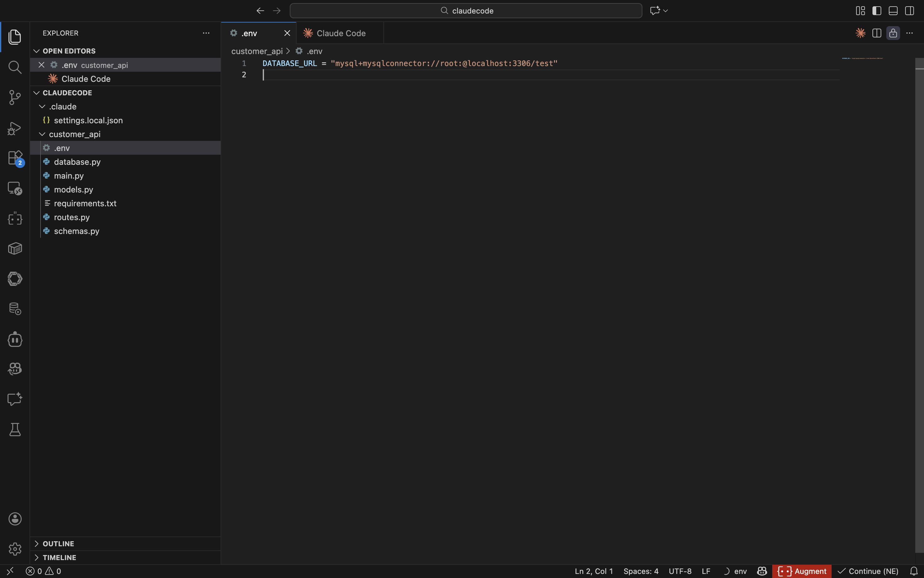
Task: Toggle the Primary Side Bar visibility
Action: pyautogui.click(x=877, y=11)
